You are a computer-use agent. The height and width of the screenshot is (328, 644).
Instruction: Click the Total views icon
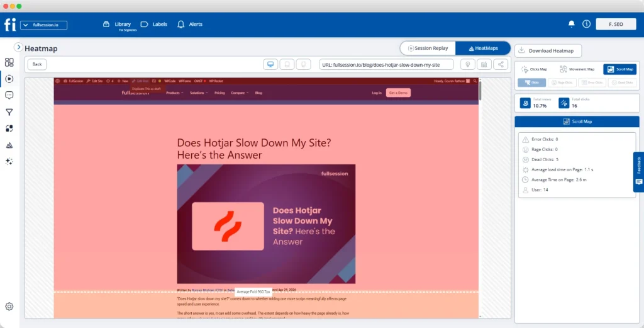point(525,103)
